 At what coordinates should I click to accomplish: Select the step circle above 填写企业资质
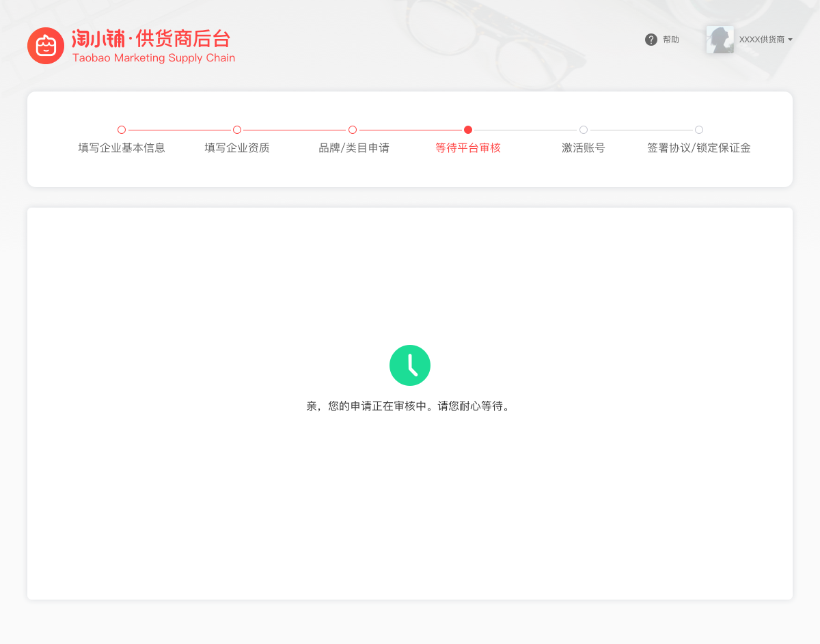[237, 130]
